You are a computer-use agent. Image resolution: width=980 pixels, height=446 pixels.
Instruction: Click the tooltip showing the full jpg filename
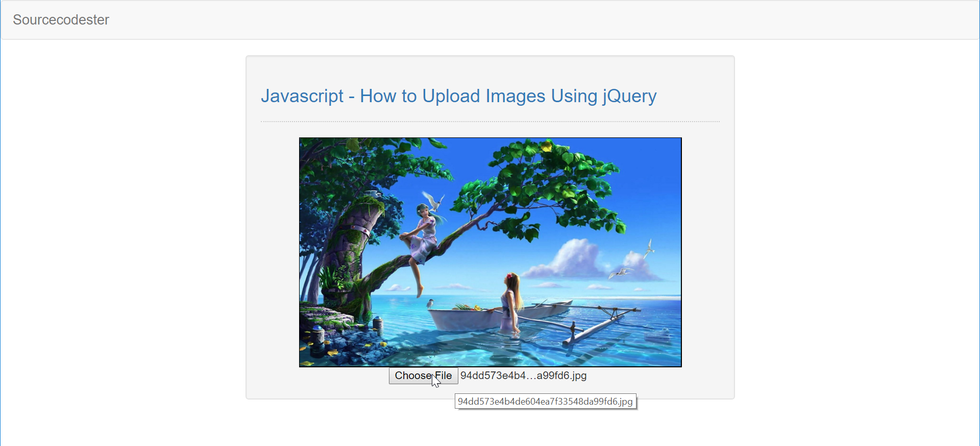[545, 402]
